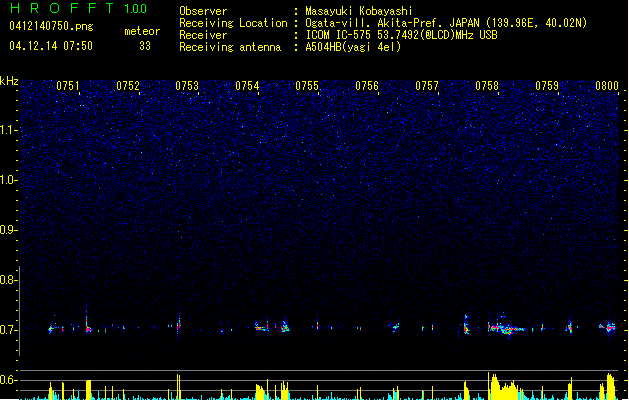Click the 'meteor' label

[142, 31]
